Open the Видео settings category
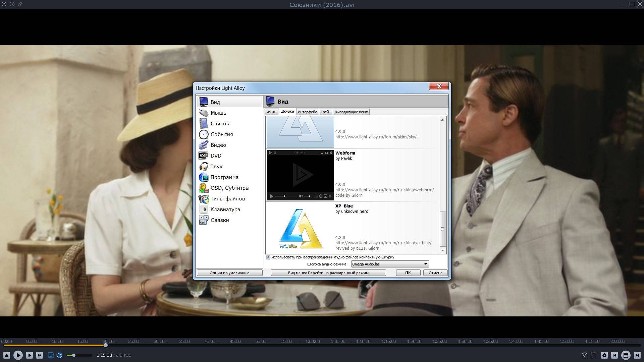The height and width of the screenshot is (362, 644). 229,145
